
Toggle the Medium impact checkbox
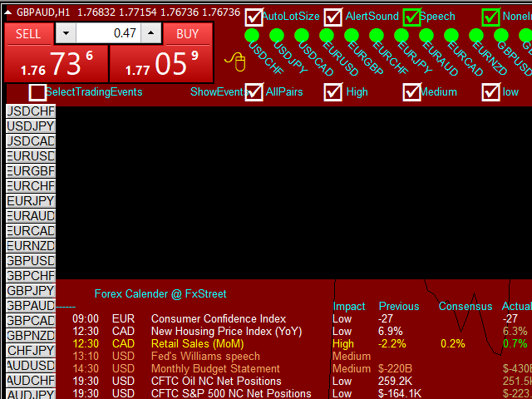(412, 92)
